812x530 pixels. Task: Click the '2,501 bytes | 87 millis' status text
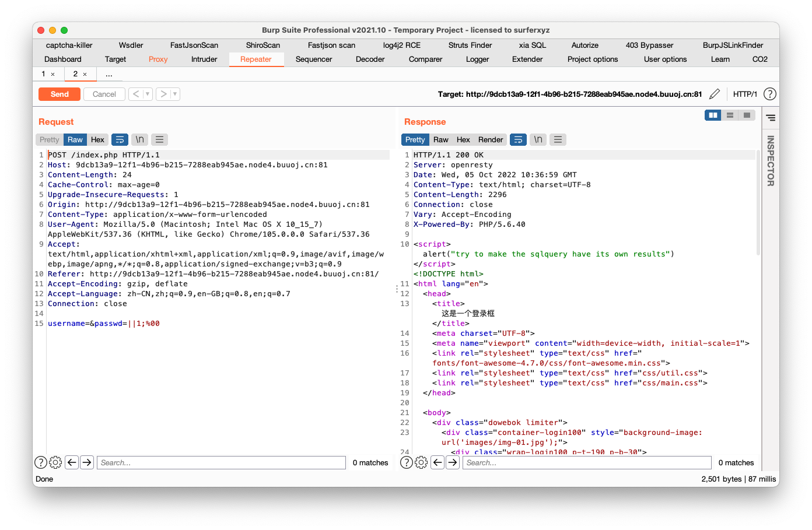[739, 479]
